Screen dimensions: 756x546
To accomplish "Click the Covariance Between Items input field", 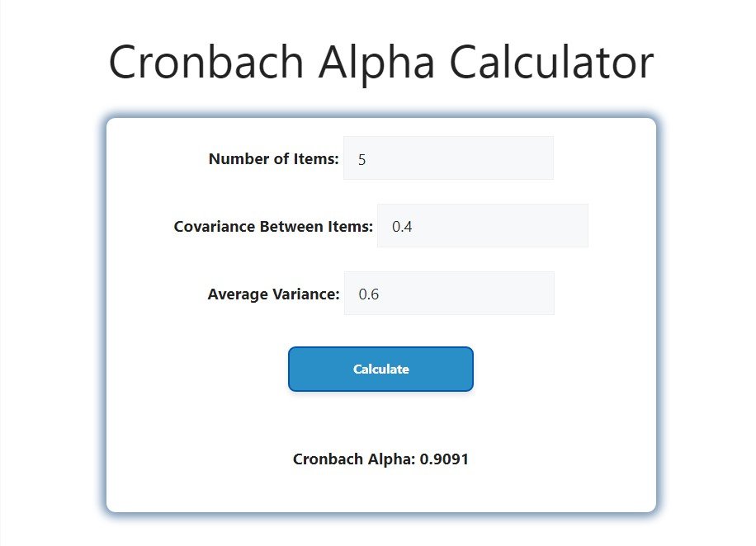I will pos(482,225).
